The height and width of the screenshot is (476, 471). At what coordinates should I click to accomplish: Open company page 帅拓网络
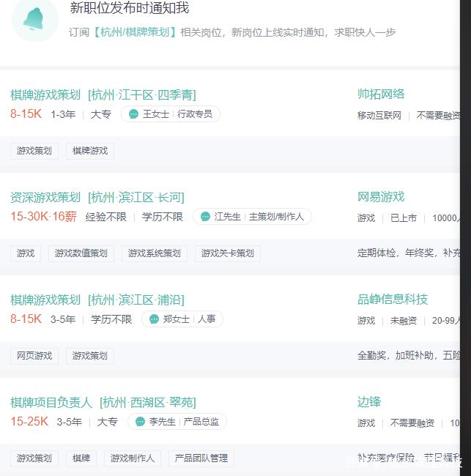pyautogui.click(x=381, y=94)
